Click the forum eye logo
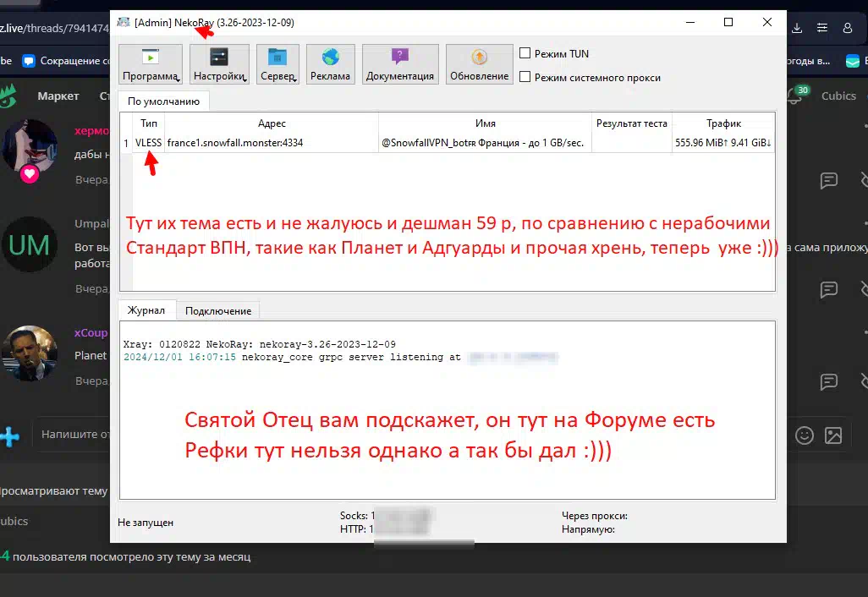The height and width of the screenshot is (597, 868). click(8, 96)
